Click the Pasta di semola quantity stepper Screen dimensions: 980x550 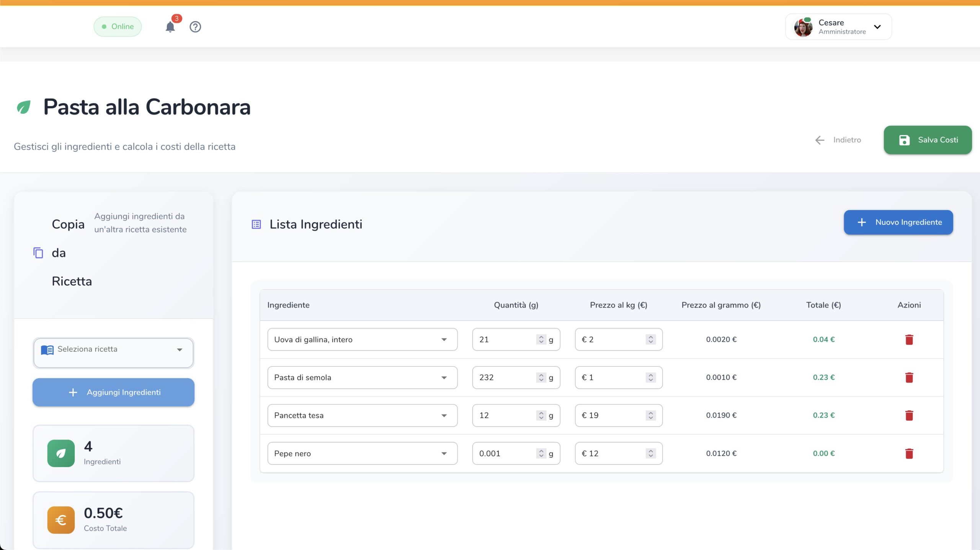point(541,378)
